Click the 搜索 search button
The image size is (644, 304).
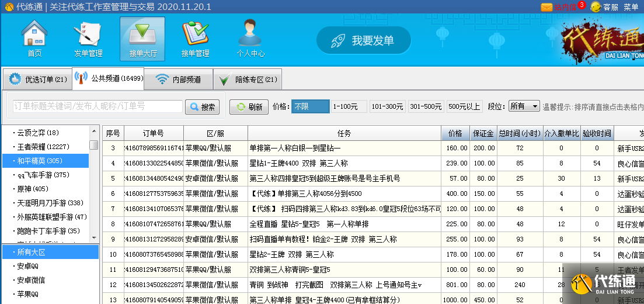point(202,107)
